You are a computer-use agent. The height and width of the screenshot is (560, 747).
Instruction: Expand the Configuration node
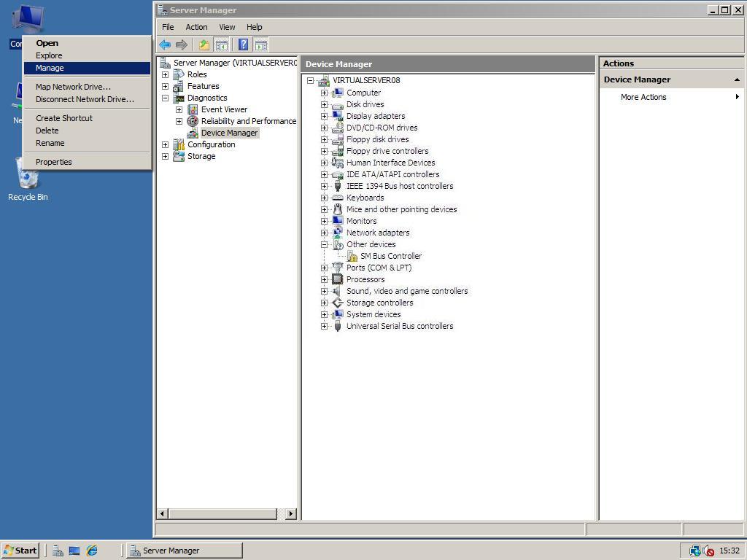coord(165,145)
